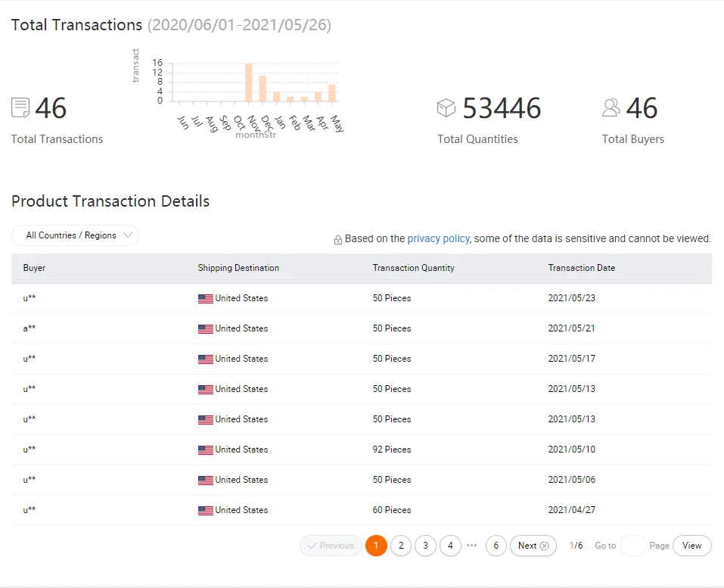Go to page 3 of transactions
Viewport: 724px width, 588px height.
[x=426, y=546]
